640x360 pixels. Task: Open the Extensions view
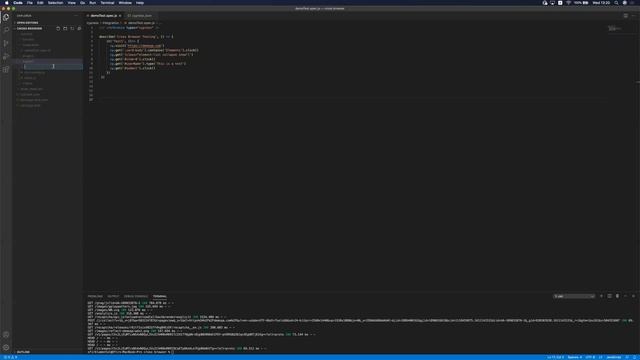(6, 69)
